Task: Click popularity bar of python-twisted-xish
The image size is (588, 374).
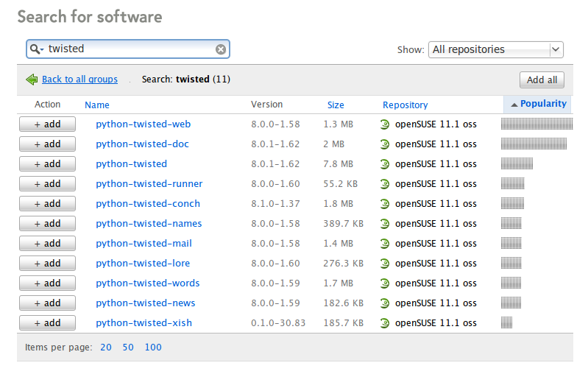Action: point(506,322)
